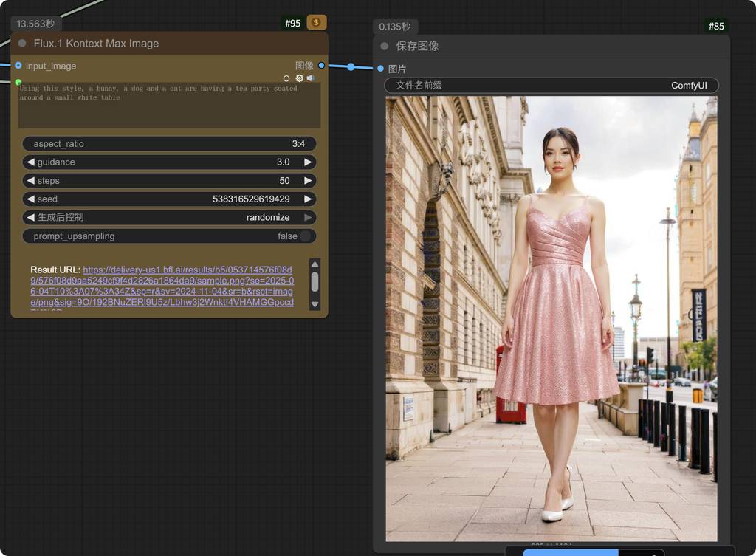This screenshot has width=756, height=556.
Task: Toggle the prompt_upsampling switch
Action: point(303,236)
